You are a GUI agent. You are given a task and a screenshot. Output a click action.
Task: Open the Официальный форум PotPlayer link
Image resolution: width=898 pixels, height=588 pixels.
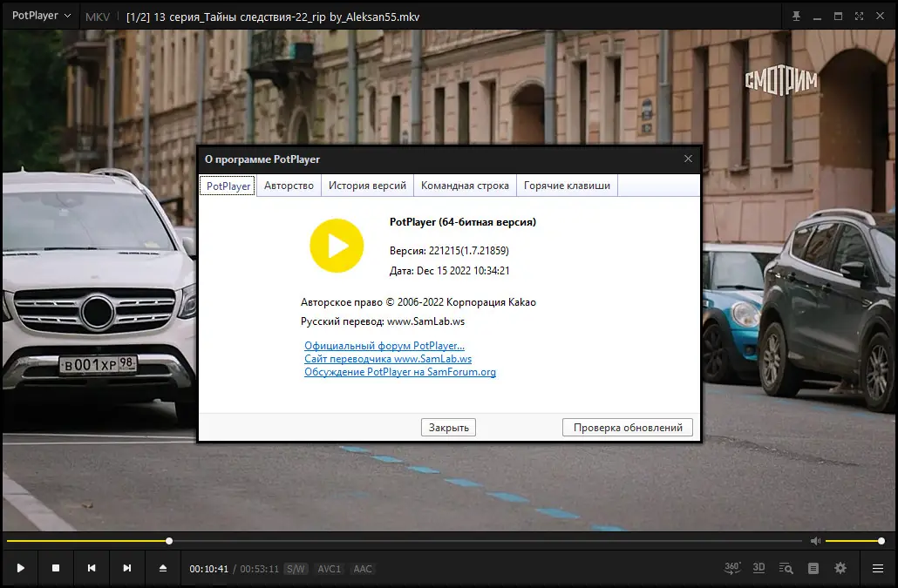(x=384, y=346)
